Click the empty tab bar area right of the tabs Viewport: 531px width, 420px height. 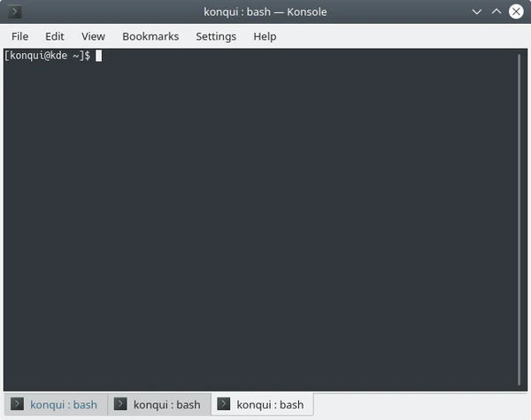pyautogui.click(x=420, y=405)
